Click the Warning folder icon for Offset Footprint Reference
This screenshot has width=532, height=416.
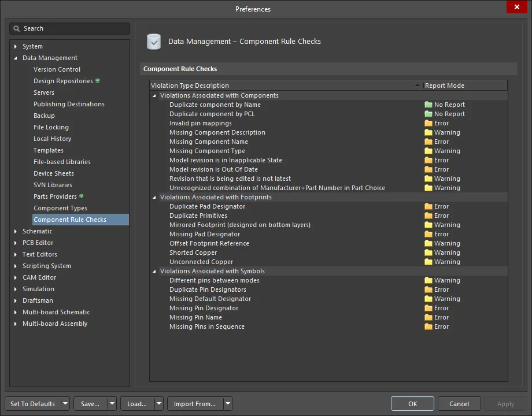point(428,243)
